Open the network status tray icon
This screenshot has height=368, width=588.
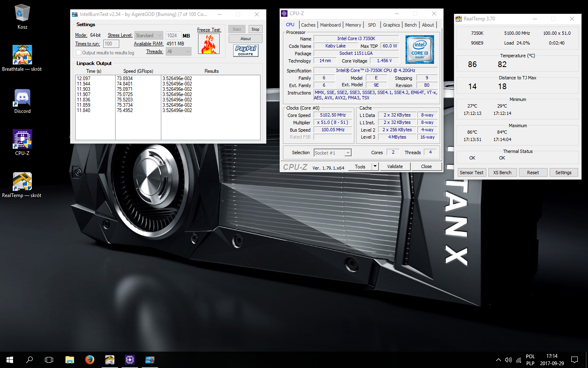coord(519,360)
